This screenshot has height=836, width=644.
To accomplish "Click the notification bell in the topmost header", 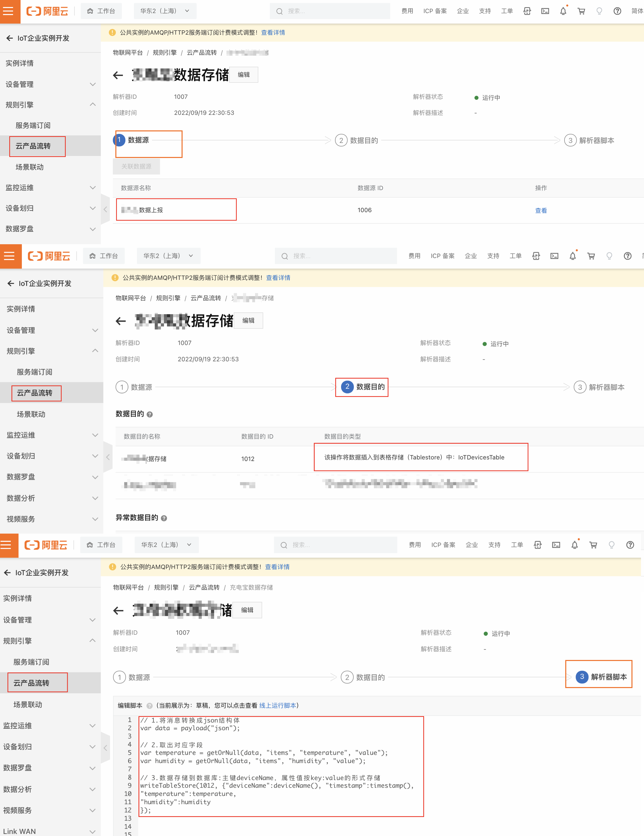I will click(563, 11).
